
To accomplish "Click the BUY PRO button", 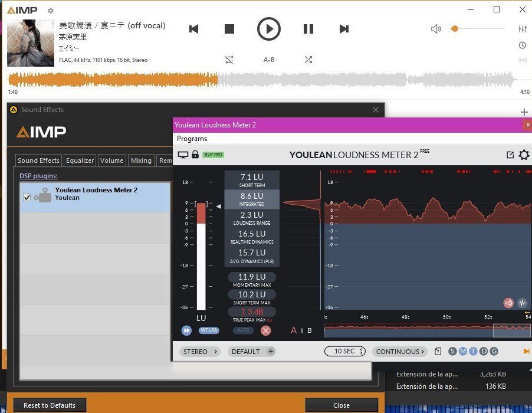I will tap(214, 155).
